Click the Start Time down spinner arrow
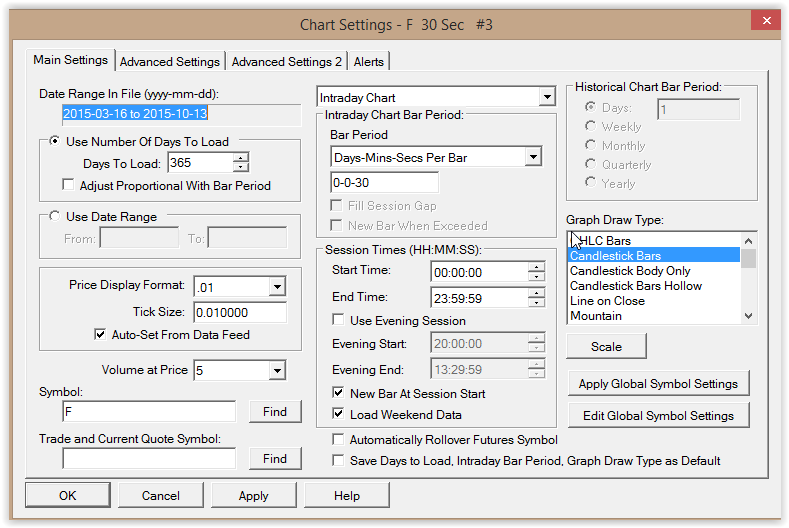 [x=537, y=276]
